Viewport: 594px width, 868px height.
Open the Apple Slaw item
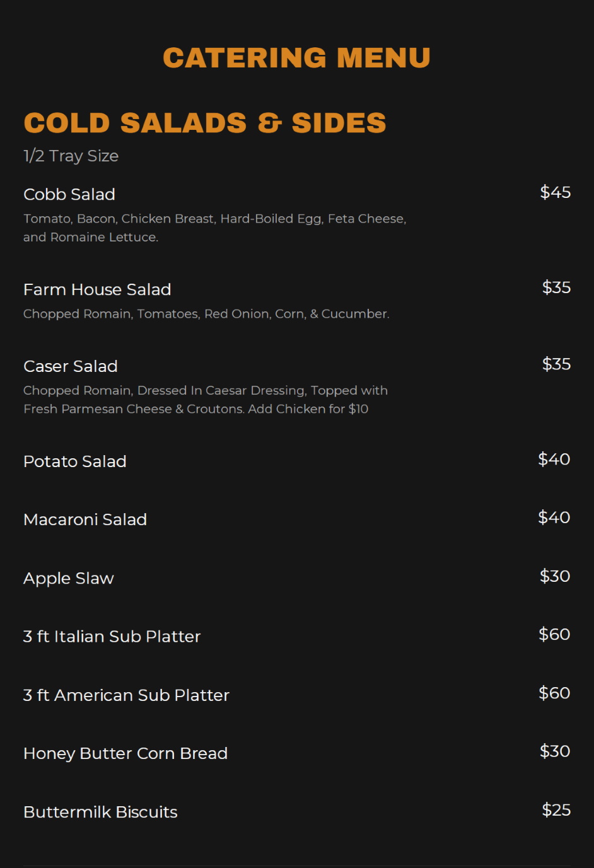(69, 578)
